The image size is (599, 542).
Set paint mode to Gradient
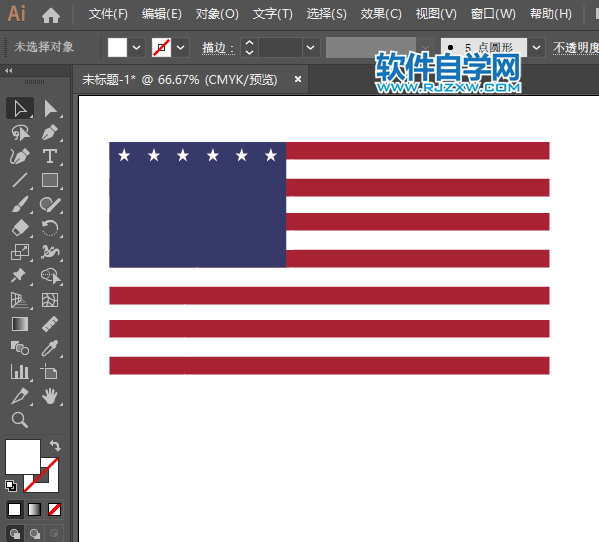(x=34, y=509)
